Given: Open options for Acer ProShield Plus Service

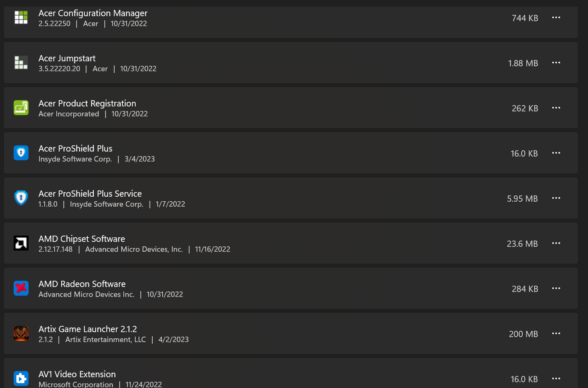Looking at the screenshot, I should [x=556, y=198].
